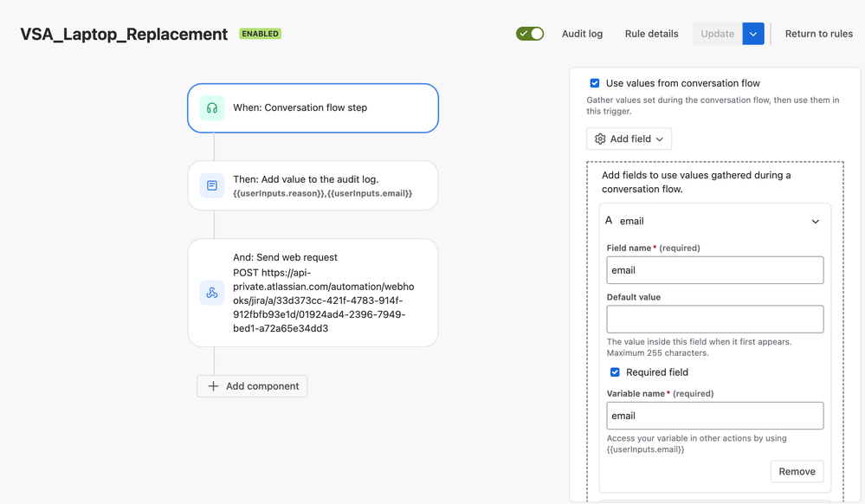
Task: Uncheck Use values from conversation flow
Action: point(595,83)
